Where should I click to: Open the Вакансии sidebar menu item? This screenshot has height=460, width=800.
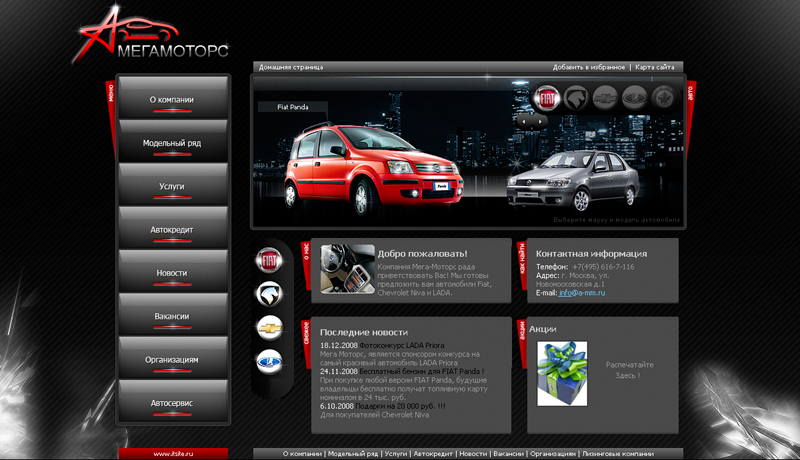[172, 315]
